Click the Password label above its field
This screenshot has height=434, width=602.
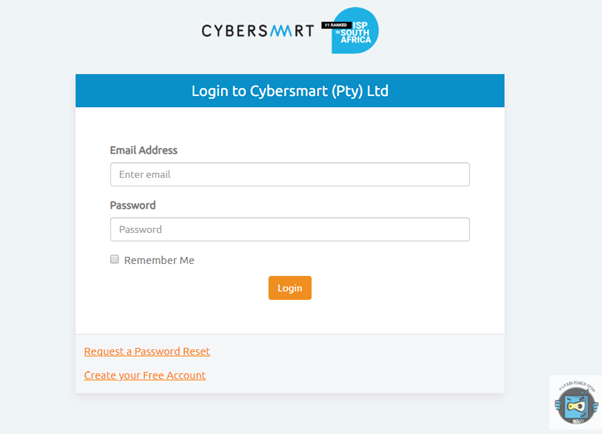click(133, 205)
